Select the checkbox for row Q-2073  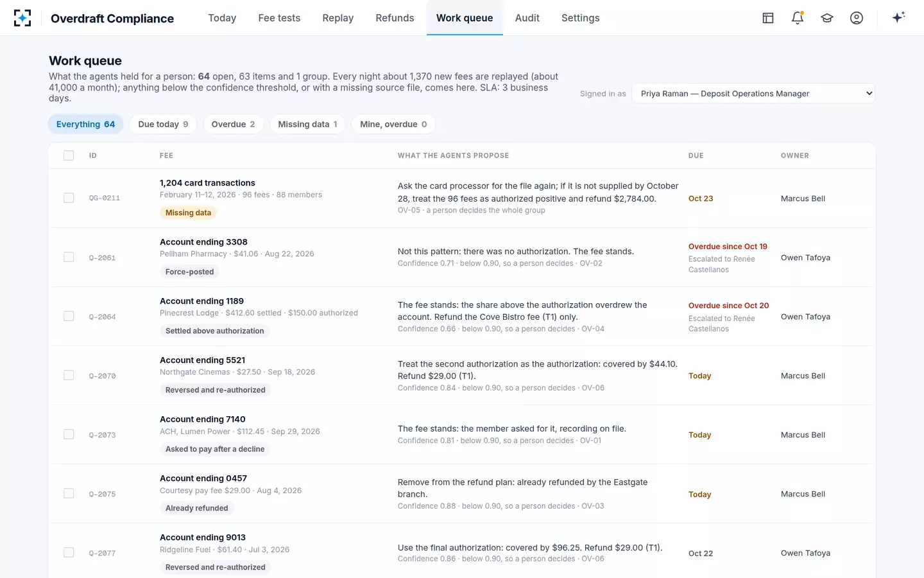click(x=69, y=434)
